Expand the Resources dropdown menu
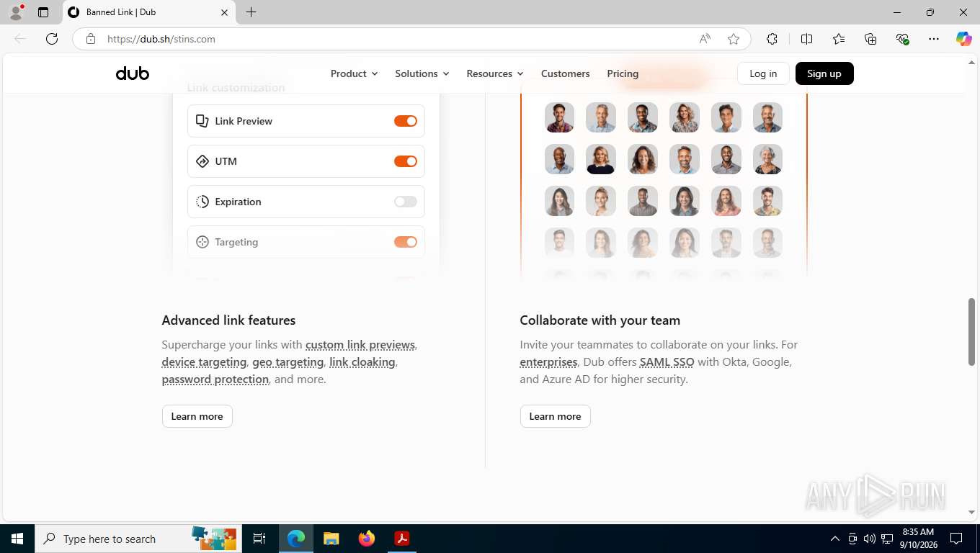This screenshot has width=980, height=553. [494, 73]
